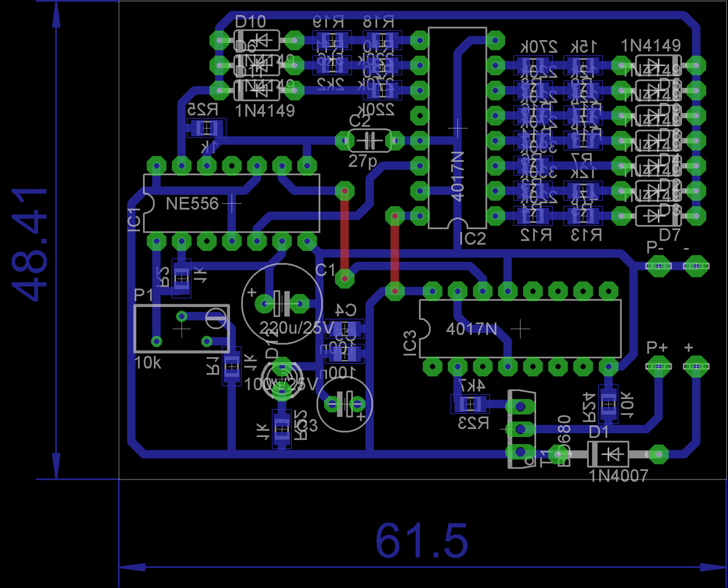
Task: Select the mirrored R25 label
Action: (x=203, y=110)
